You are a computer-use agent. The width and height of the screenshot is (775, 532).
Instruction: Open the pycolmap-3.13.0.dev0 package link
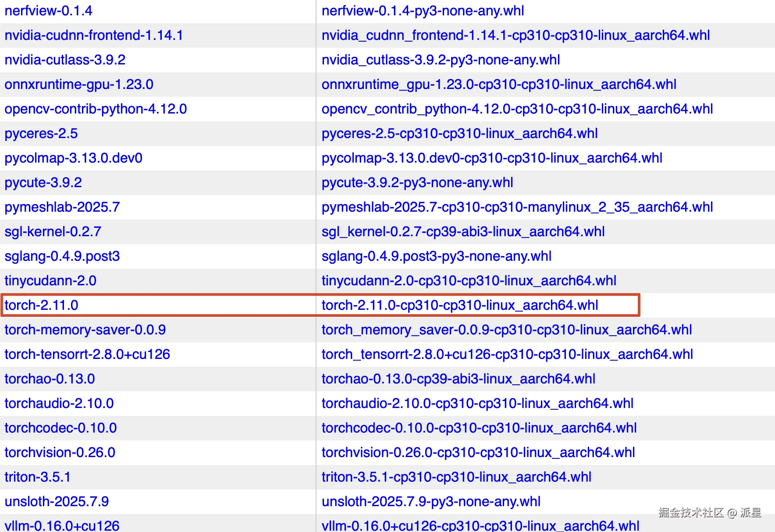(74, 158)
